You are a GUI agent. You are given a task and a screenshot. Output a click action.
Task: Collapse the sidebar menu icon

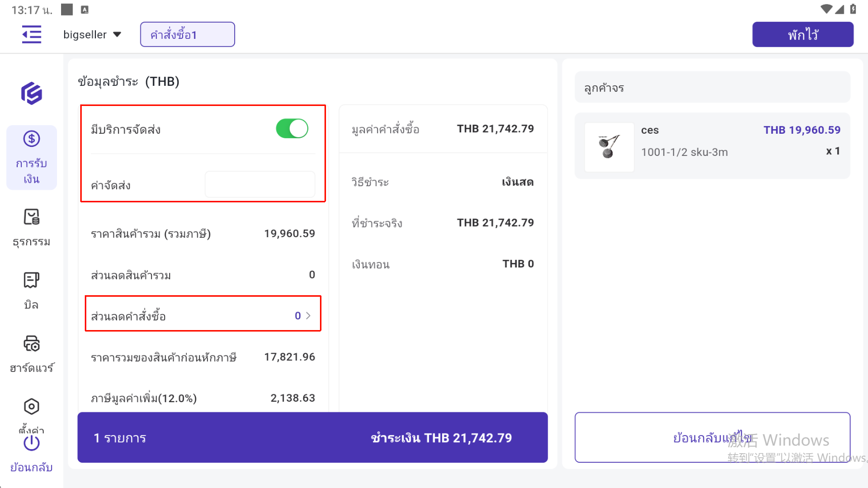click(31, 34)
